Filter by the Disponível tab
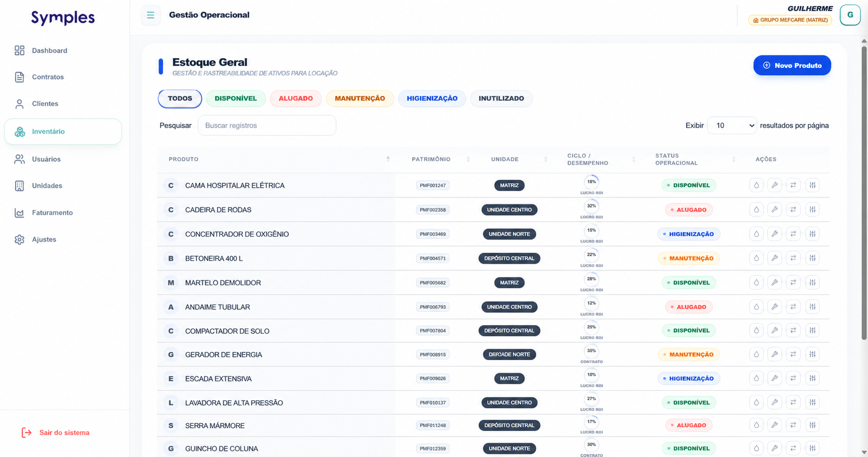This screenshot has height=457, width=868. pos(235,98)
